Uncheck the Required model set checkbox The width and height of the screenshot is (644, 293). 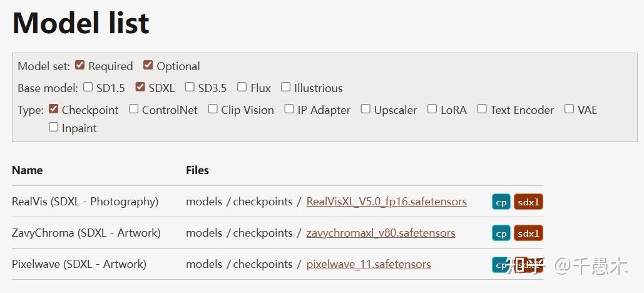(x=79, y=65)
